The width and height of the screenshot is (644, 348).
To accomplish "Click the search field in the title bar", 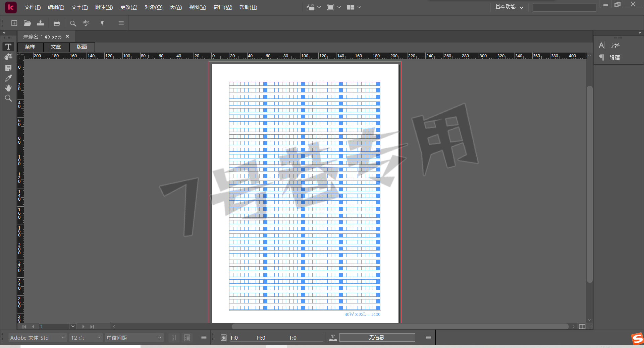I will tap(564, 7).
